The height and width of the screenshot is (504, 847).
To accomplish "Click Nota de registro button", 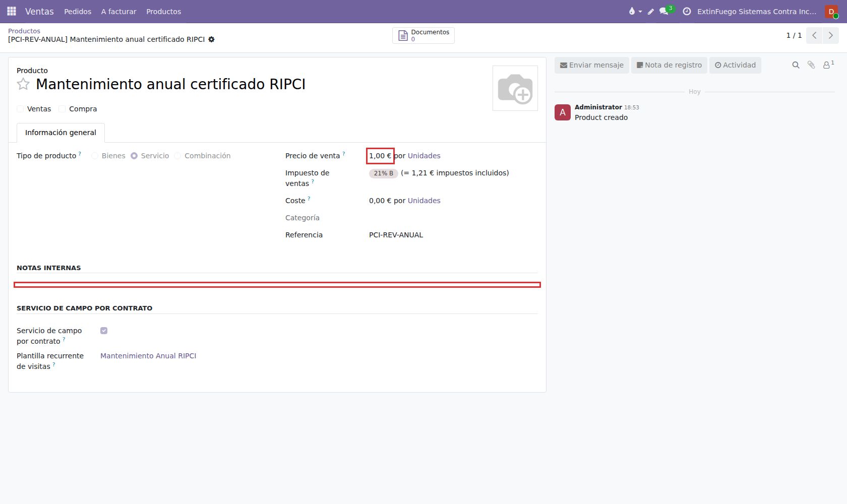I will click(669, 65).
